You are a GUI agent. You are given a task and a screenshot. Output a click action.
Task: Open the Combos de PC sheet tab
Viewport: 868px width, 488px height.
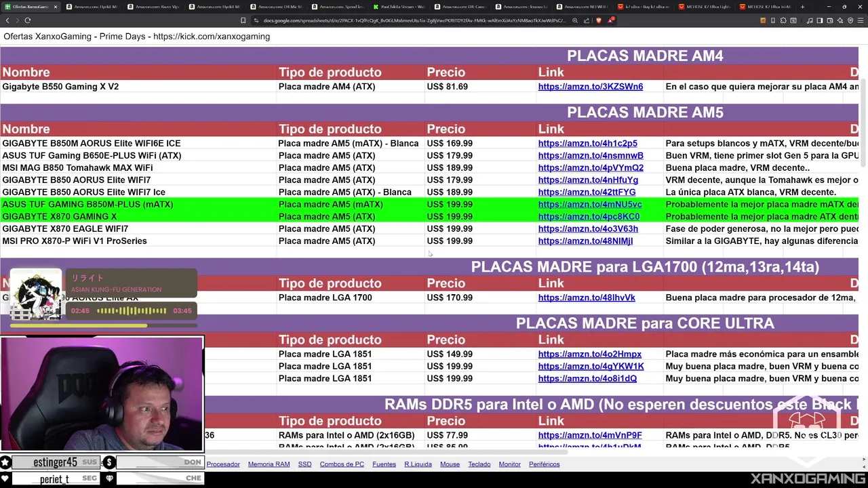click(x=342, y=464)
